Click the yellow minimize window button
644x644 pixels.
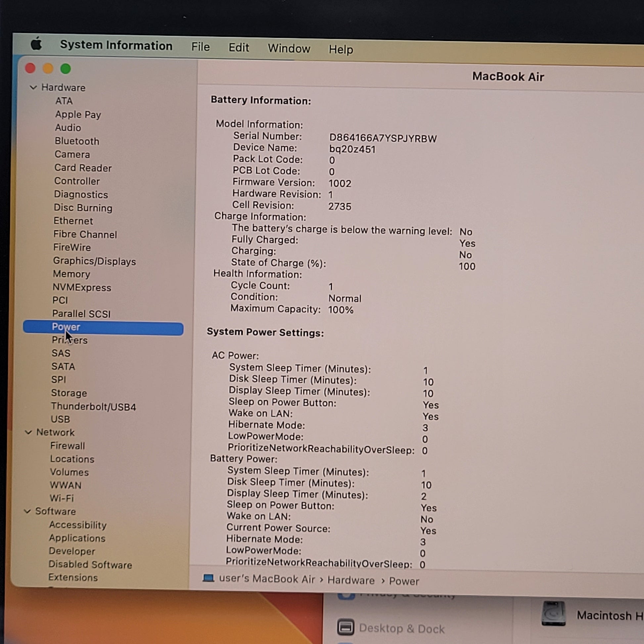(48, 68)
